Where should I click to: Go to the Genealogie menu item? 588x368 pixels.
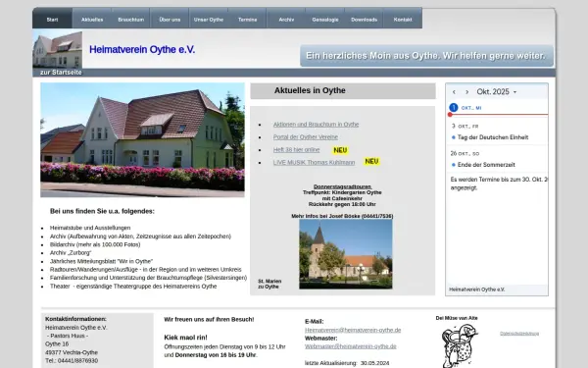pyautogui.click(x=325, y=19)
